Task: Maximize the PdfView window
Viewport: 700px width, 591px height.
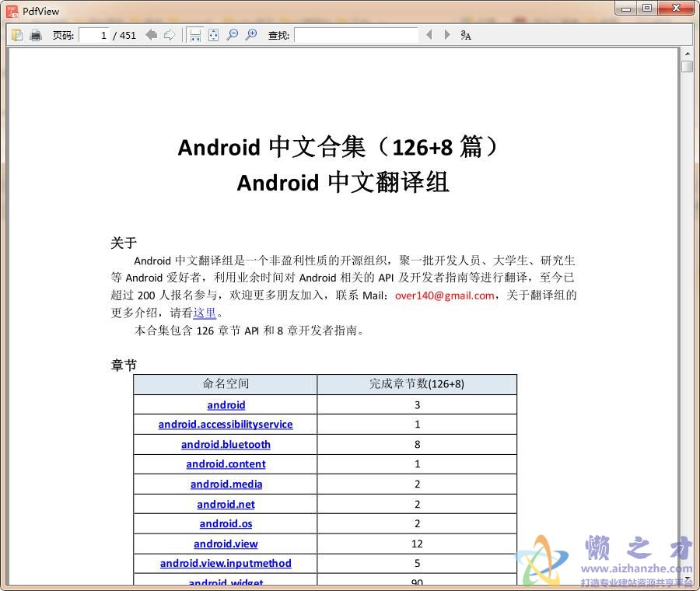Action: [x=647, y=8]
